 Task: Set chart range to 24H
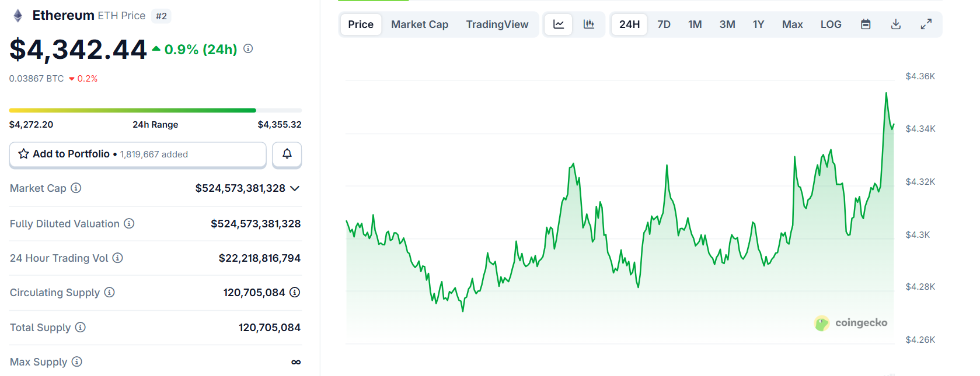pos(629,24)
